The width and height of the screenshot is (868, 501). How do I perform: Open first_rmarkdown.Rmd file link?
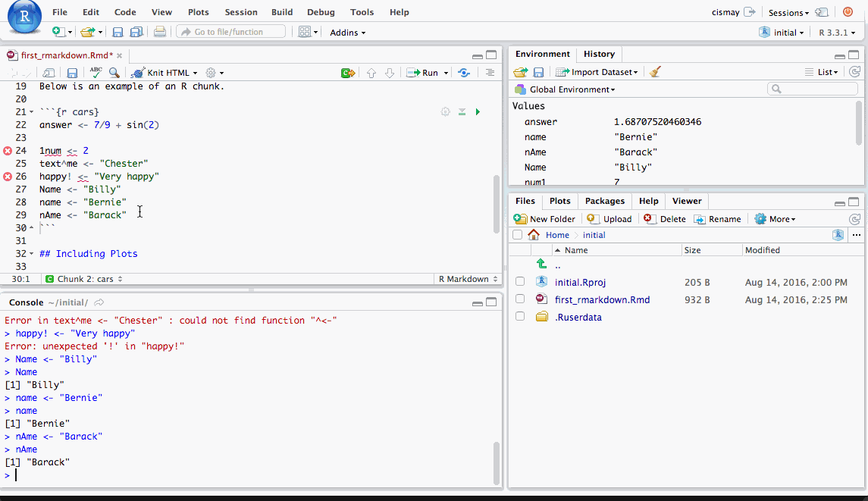click(602, 299)
